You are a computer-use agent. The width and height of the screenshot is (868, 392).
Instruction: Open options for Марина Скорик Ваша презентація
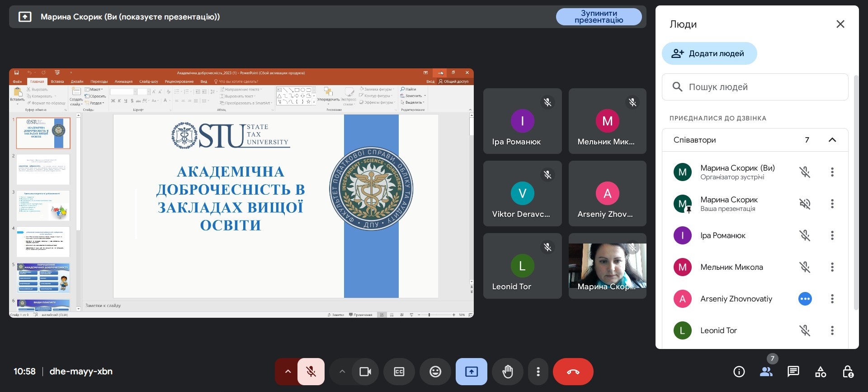pos(832,204)
